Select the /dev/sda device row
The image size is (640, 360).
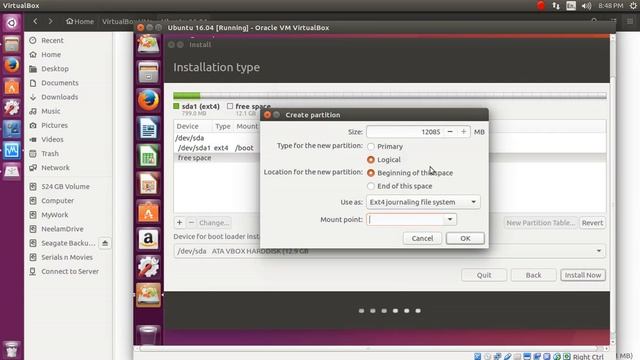217,138
